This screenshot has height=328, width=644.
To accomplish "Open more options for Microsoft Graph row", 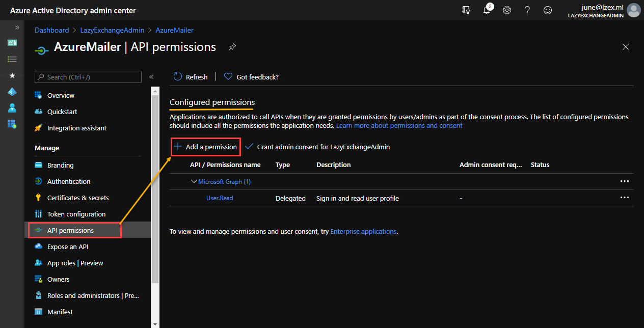I will coord(625,181).
